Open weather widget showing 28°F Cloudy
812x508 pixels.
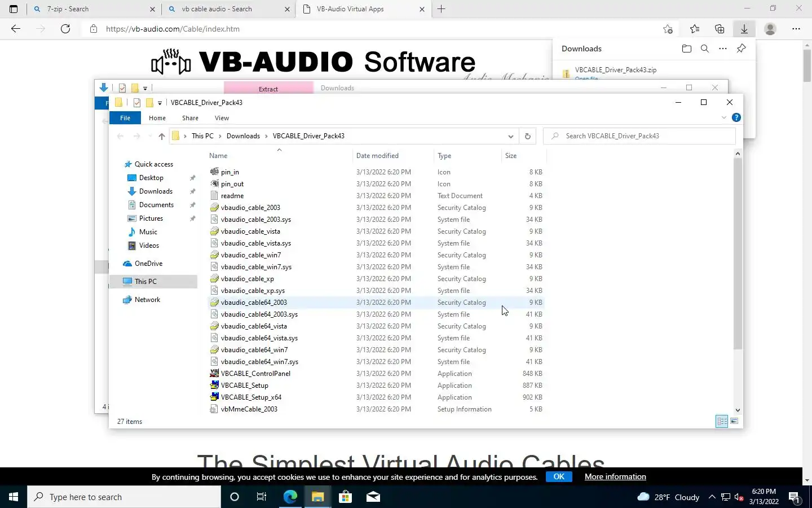(x=668, y=497)
